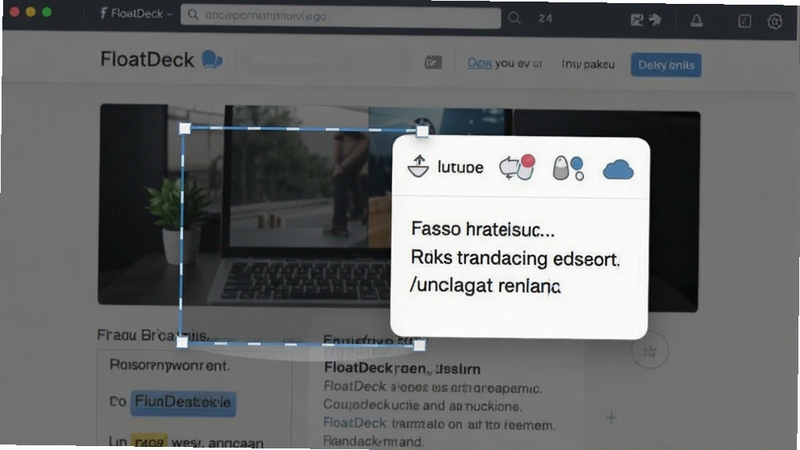
Task: Click the FloatDeck logo in the top bar
Action: 131,13
